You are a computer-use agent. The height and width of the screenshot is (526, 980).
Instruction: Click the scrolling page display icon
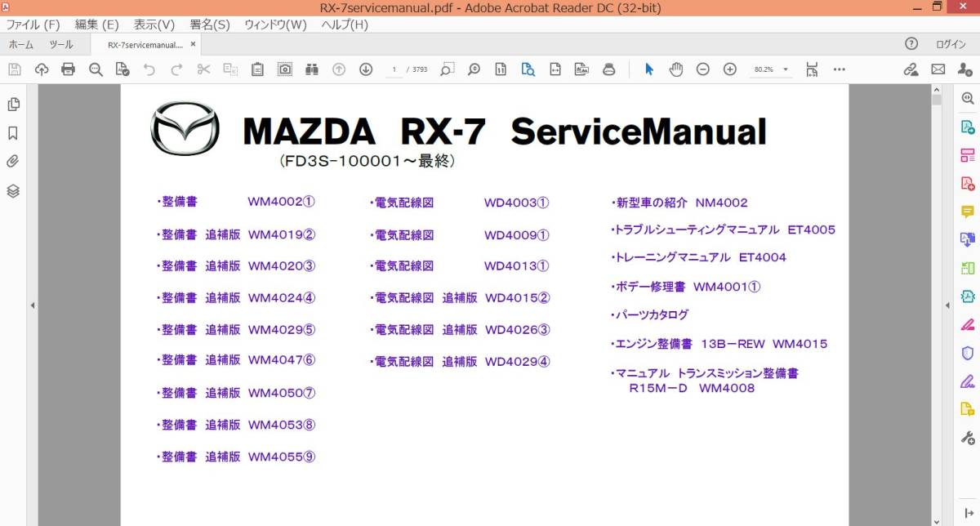click(811, 69)
